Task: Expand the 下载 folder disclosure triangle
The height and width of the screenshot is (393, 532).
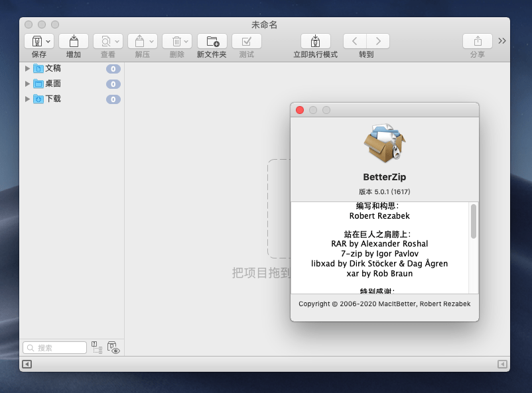Action: click(27, 99)
